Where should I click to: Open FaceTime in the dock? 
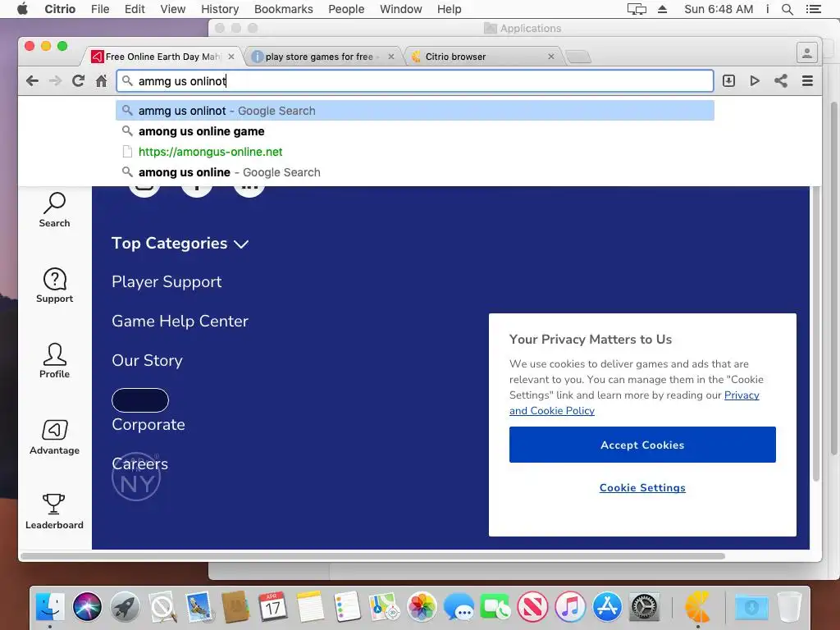(495, 607)
